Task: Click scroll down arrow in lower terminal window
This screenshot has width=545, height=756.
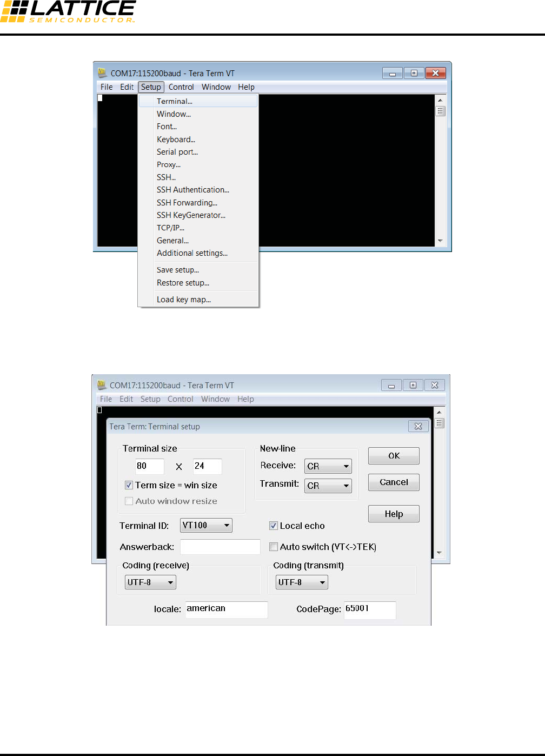Action: pyautogui.click(x=439, y=553)
